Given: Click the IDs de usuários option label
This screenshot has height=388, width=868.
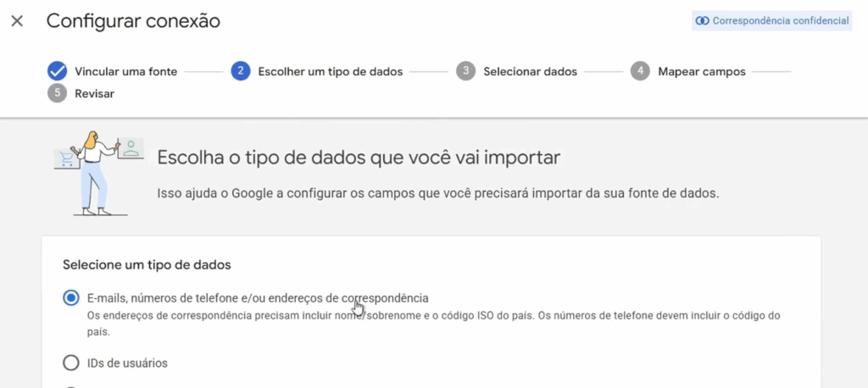Looking at the screenshot, I should 127,363.
